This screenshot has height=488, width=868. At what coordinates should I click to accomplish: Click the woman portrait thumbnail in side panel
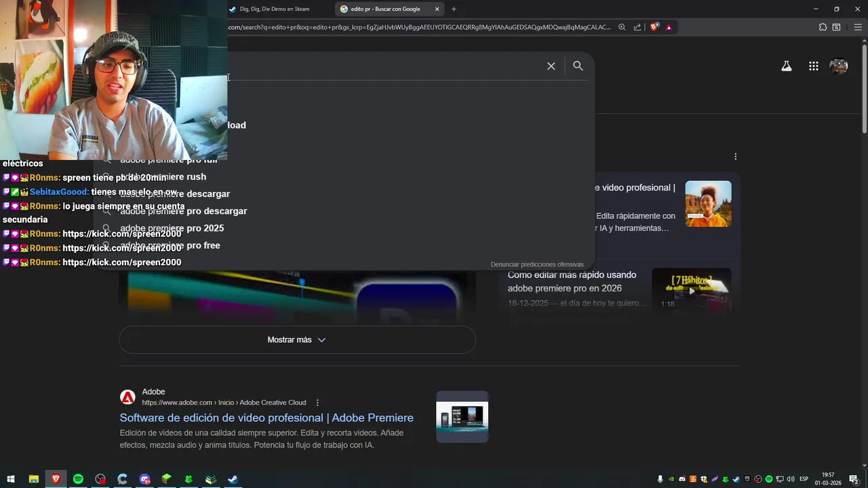pos(708,203)
